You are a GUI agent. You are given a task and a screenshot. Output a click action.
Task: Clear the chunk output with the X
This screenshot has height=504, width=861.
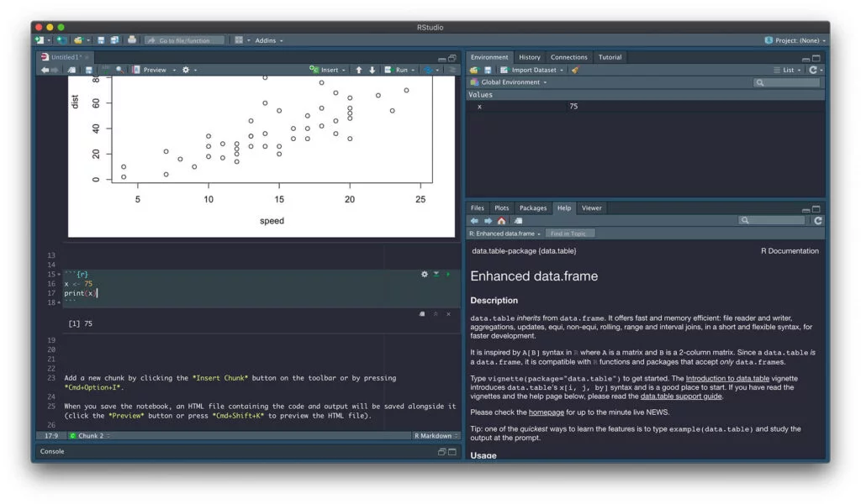pyautogui.click(x=449, y=314)
